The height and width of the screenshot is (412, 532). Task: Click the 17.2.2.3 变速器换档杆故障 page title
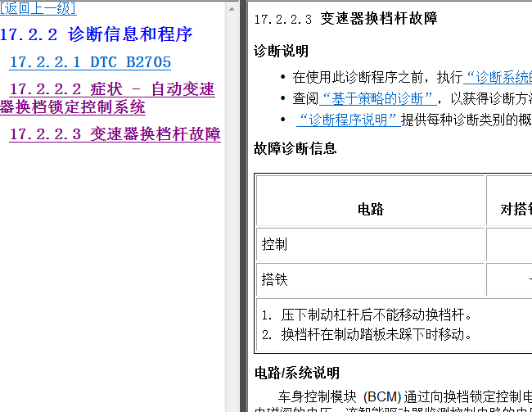(x=345, y=19)
